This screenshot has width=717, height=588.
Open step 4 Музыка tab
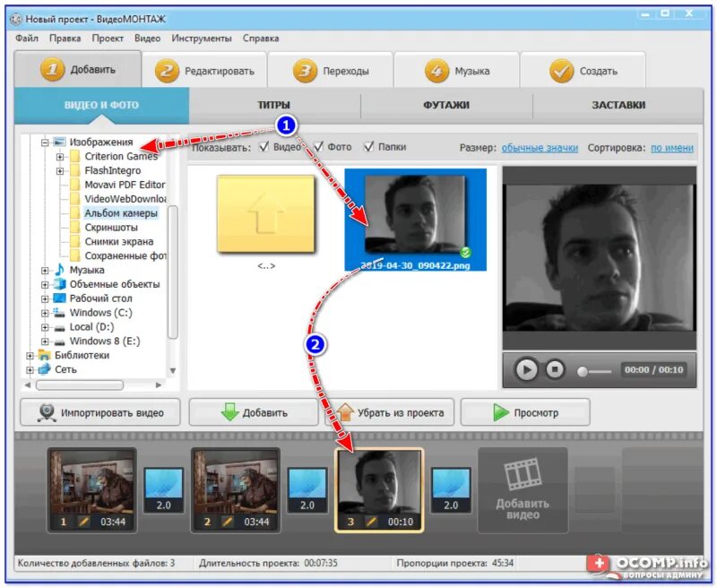point(456,71)
